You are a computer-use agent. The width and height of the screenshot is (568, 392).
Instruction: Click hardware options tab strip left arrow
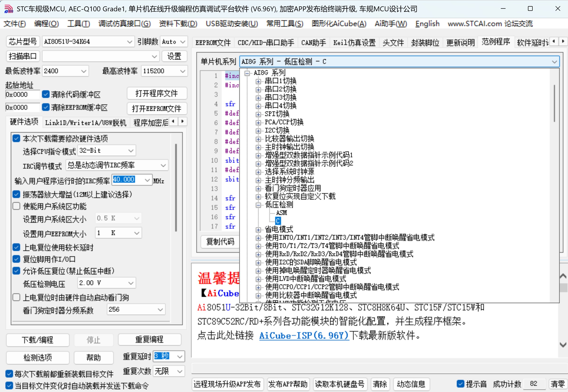174,121
